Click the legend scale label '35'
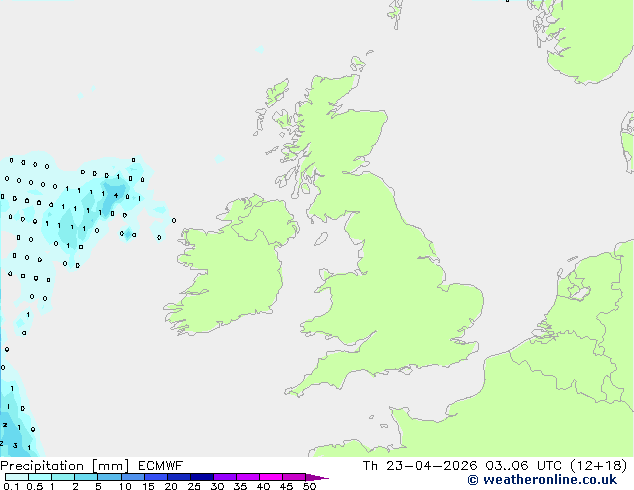The height and width of the screenshot is (490, 634). [x=240, y=486]
